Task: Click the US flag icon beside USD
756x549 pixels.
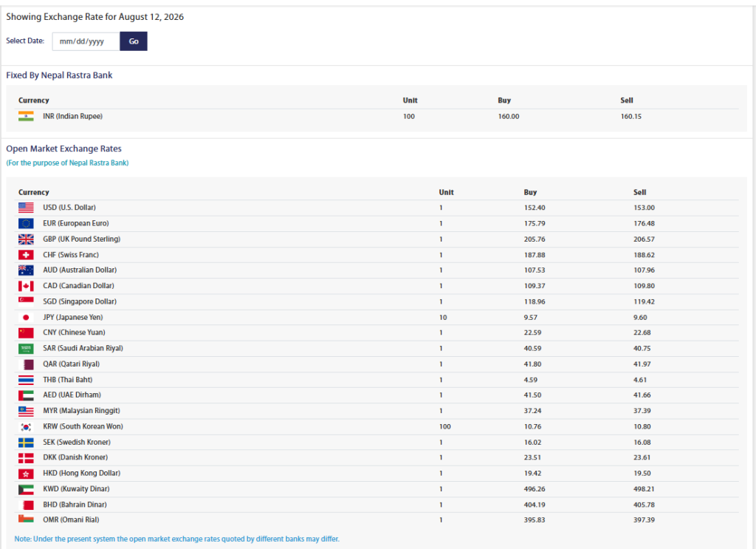Action: (26, 208)
